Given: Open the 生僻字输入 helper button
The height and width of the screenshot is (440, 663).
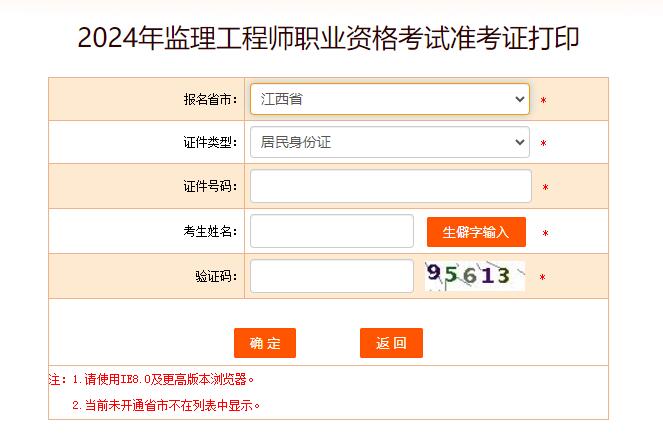Looking at the screenshot, I should (x=476, y=232).
